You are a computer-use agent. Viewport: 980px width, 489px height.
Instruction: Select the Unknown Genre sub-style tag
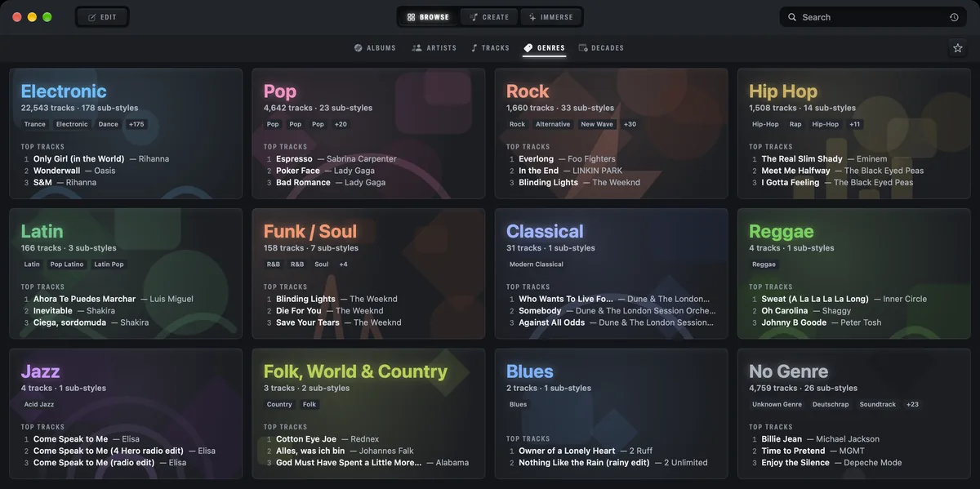point(777,405)
